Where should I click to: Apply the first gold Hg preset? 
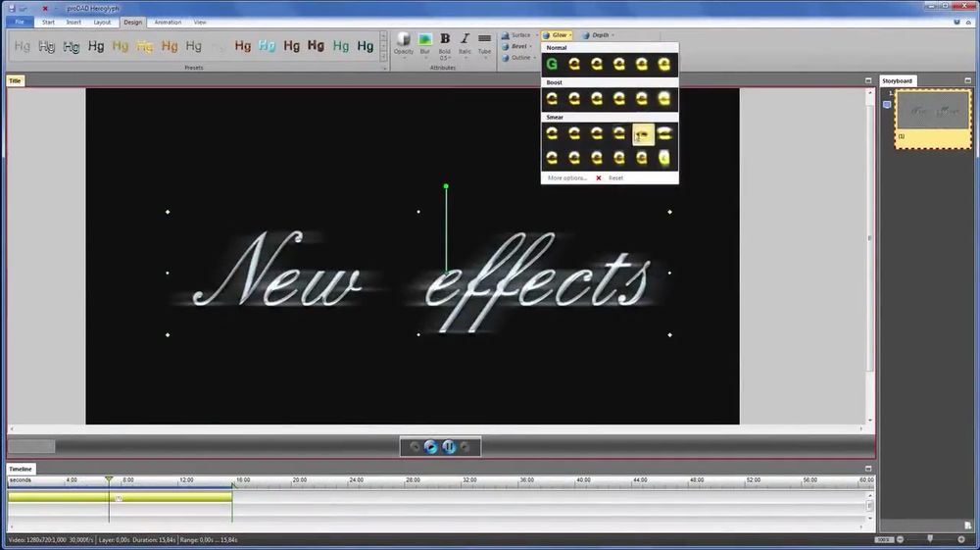pos(120,46)
